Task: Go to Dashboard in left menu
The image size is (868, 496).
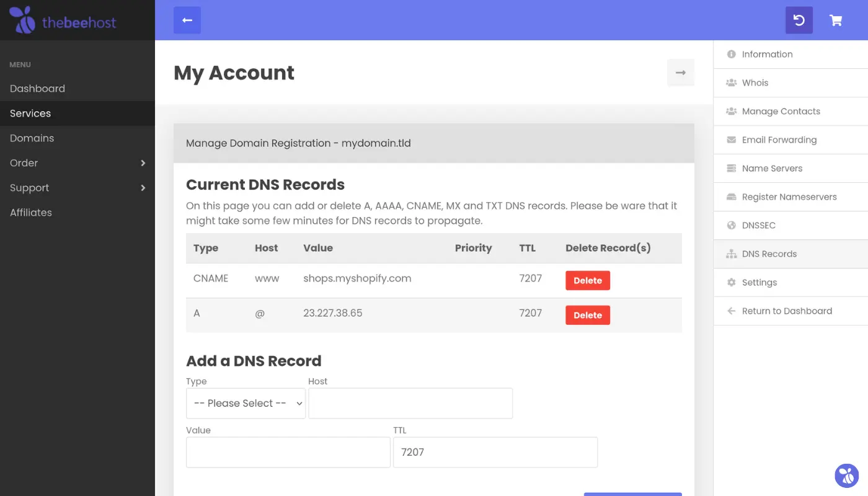Action: 37,89
